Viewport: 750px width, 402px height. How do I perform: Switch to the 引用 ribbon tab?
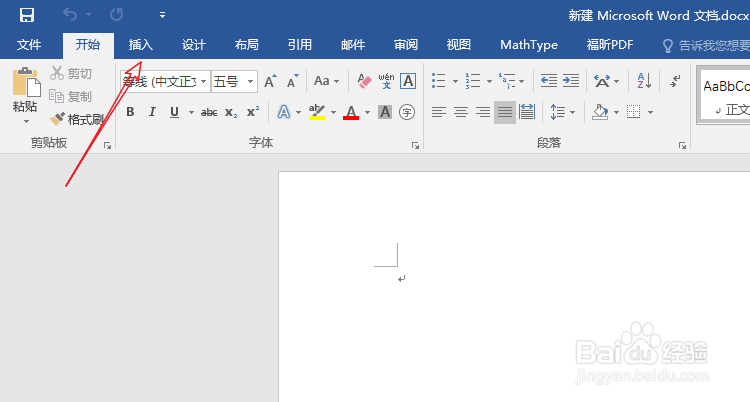pos(300,45)
